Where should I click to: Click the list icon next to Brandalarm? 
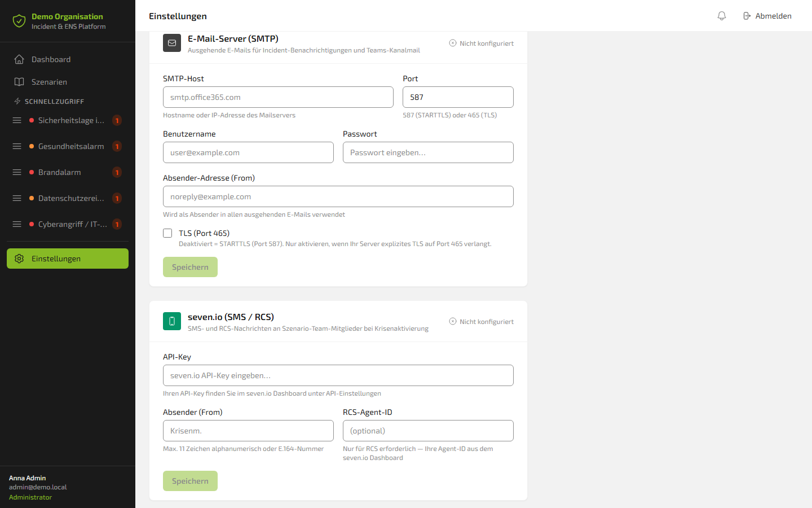17,172
